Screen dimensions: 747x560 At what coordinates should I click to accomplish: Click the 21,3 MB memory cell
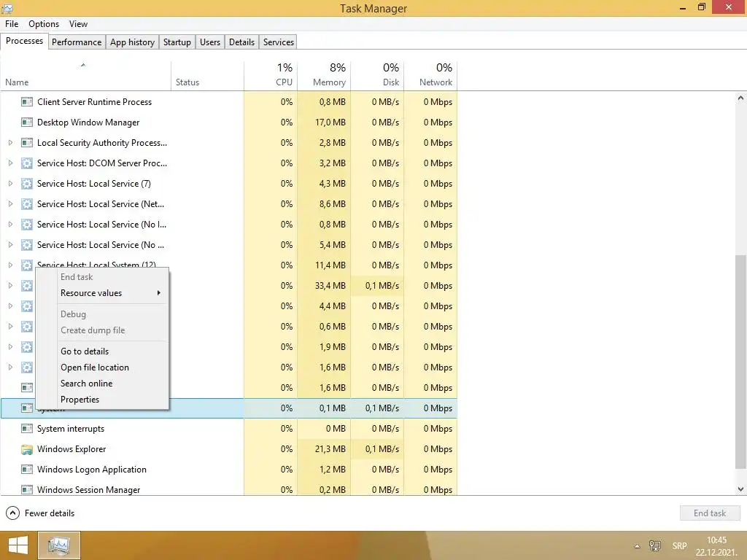(324, 449)
